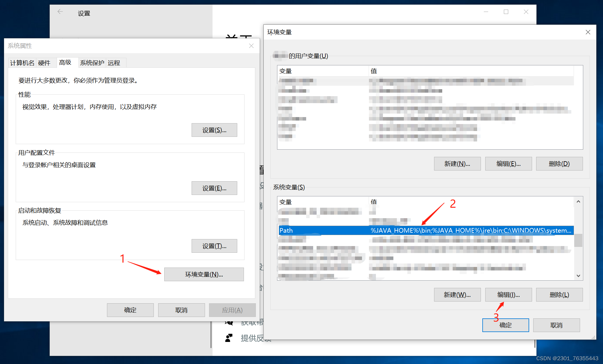Switch to the 硬件 tab

click(44, 63)
